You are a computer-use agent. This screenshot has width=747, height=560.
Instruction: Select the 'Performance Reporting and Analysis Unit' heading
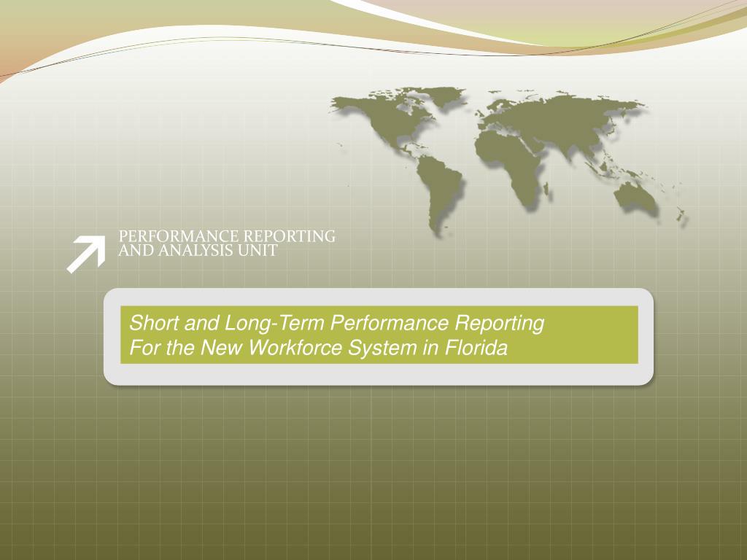227,244
